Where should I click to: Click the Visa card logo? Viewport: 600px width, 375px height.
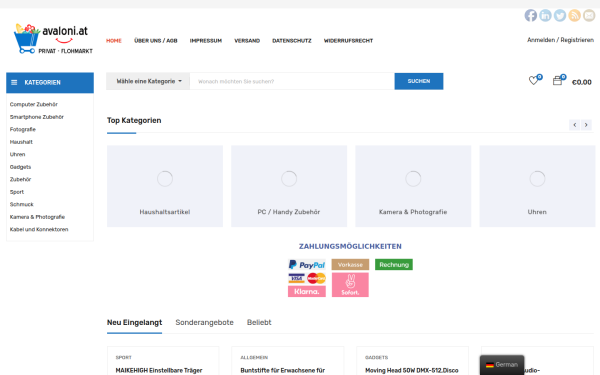click(x=297, y=278)
